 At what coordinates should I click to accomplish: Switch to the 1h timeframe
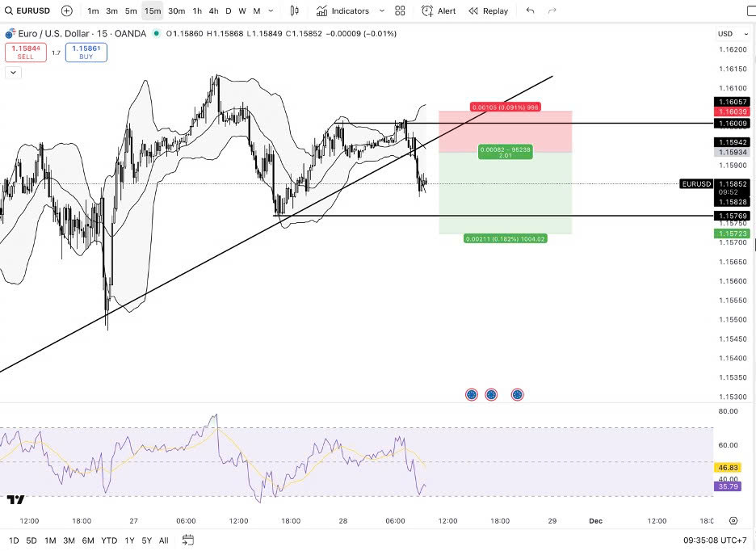click(197, 11)
